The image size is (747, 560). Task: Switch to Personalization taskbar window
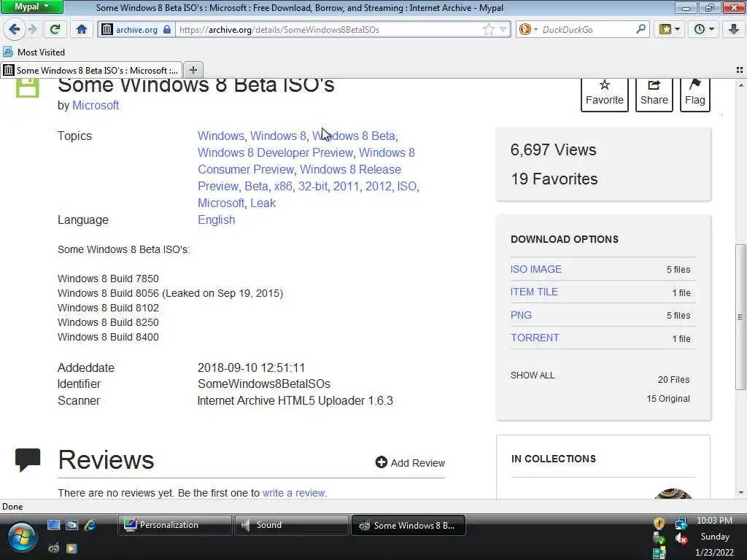click(x=175, y=525)
